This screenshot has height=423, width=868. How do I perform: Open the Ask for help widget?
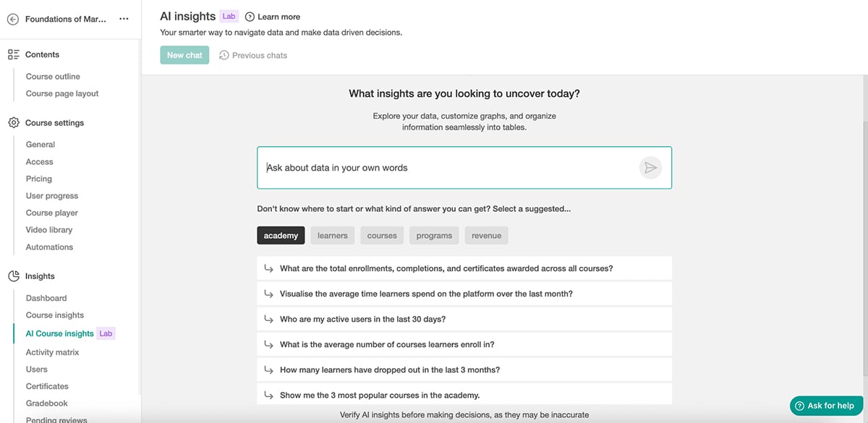(825, 406)
